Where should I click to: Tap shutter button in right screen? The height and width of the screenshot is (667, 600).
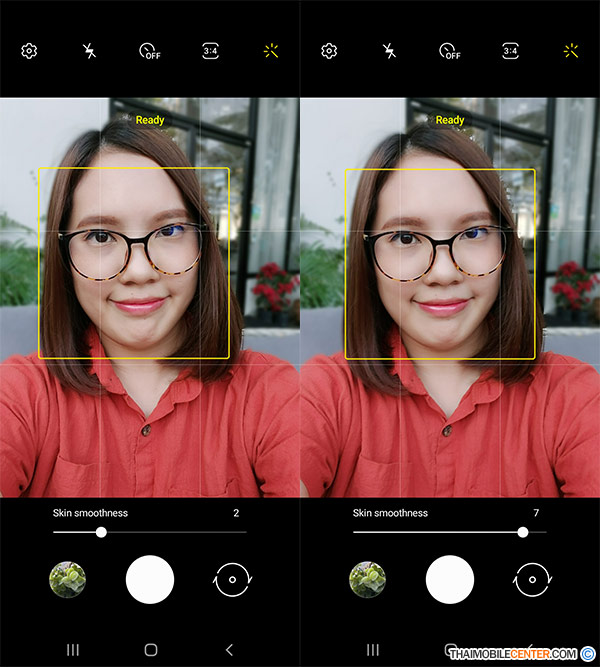coord(450,579)
